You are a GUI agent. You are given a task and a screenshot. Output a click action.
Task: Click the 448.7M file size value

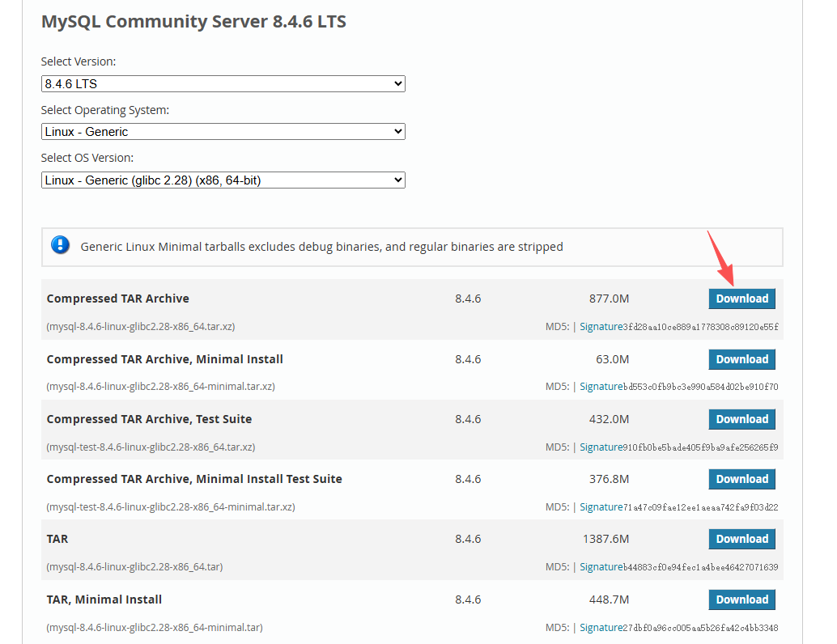point(609,600)
